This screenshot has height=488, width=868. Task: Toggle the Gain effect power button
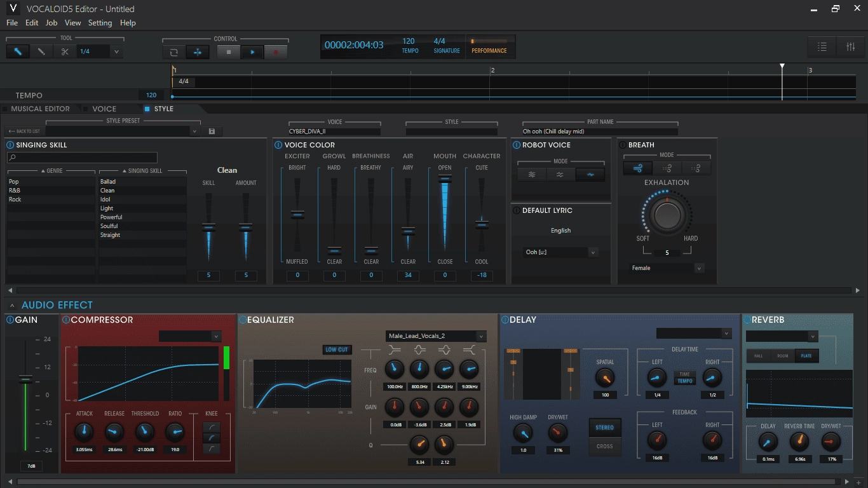[x=10, y=320]
